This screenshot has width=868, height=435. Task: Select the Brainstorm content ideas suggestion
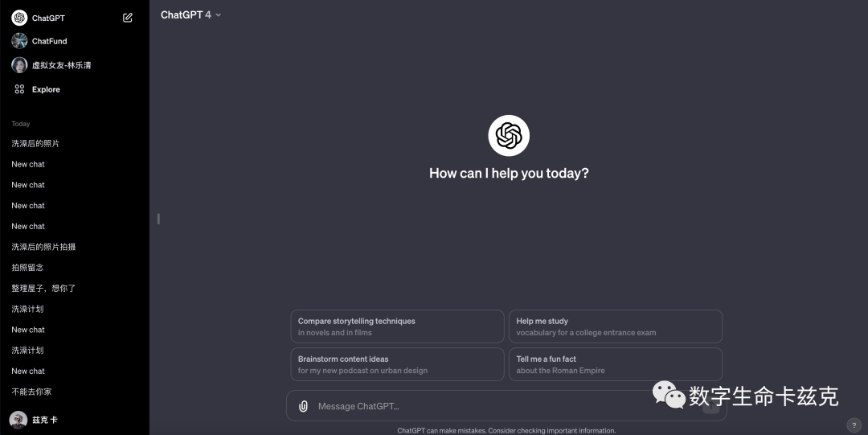point(398,364)
